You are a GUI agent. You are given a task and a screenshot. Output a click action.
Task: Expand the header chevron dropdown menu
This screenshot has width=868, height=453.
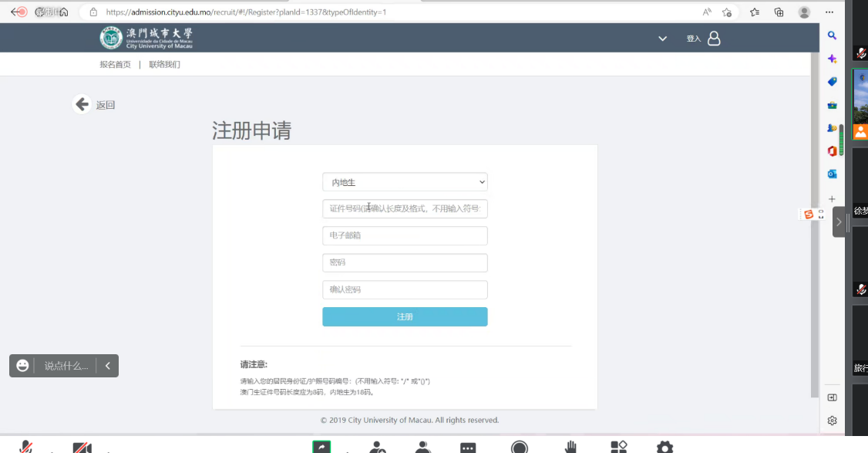point(662,39)
